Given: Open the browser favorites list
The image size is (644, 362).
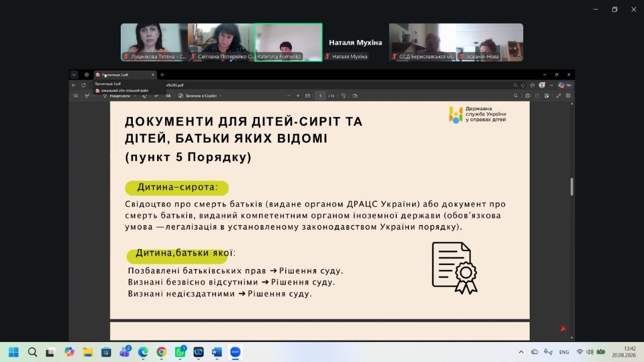Looking at the screenshot, I should (x=532, y=85).
